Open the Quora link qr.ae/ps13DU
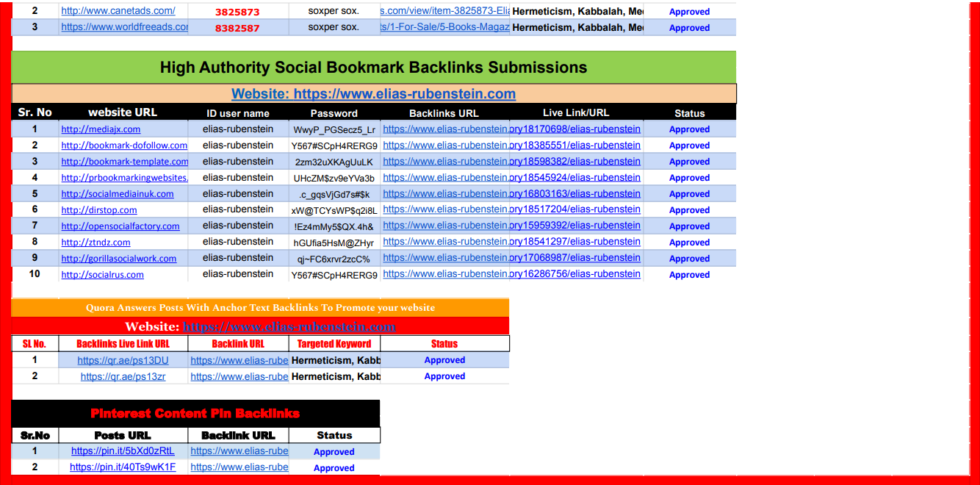Screen dimensions: 980x485 tap(123, 360)
